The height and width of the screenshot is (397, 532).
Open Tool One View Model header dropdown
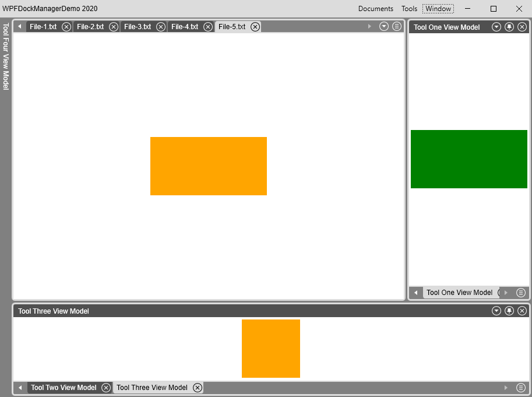click(x=496, y=27)
